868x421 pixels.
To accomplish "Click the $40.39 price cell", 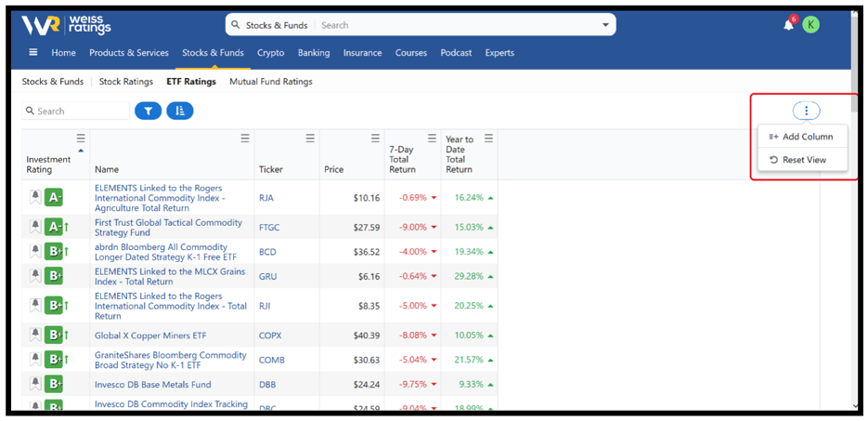I will 367,335.
